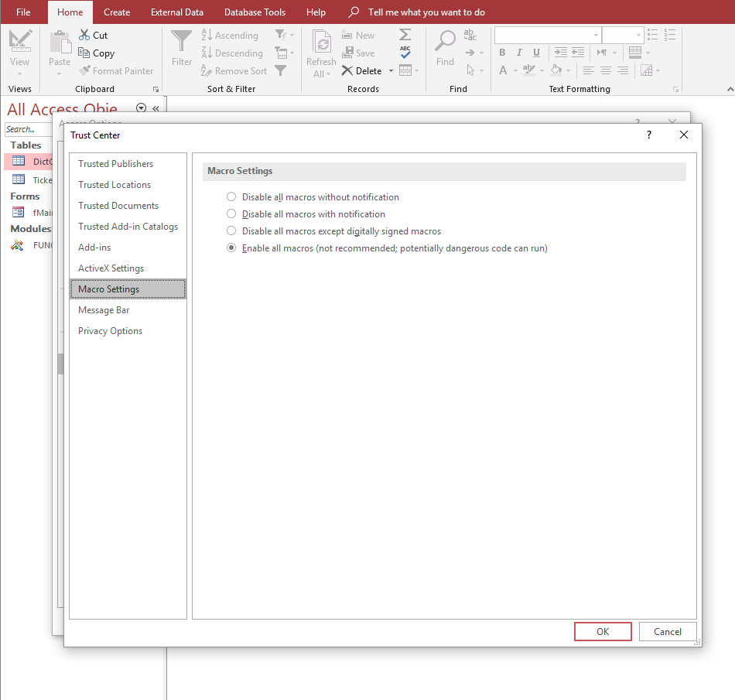The image size is (735, 700).
Task: Toggle Italic formatting
Action: point(519,53)
